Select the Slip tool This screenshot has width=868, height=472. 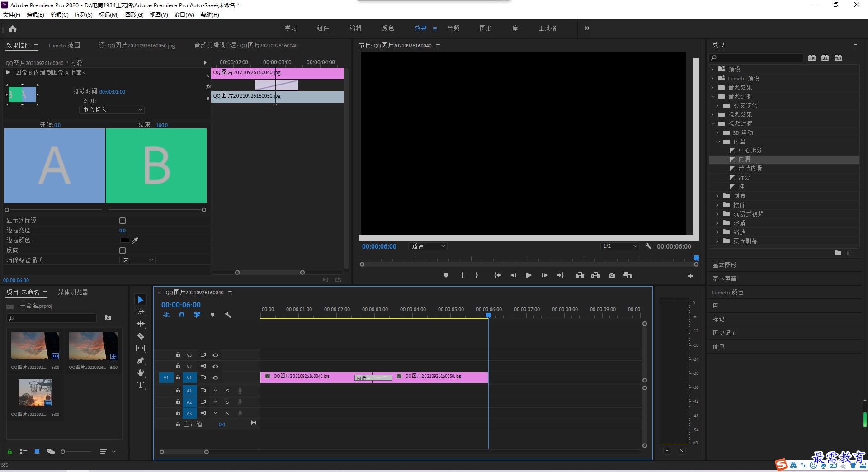click(141, 348)
